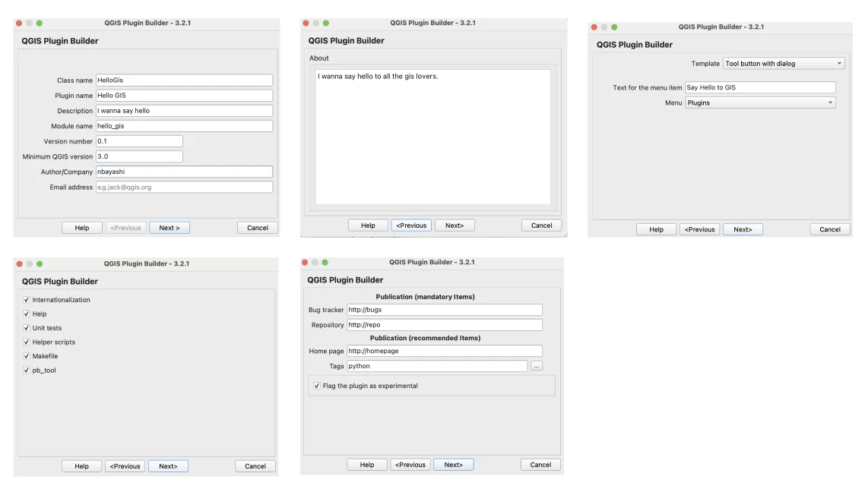This screenshot has width=868, height=489.
Task: Cancel the Internationalization checkbox window
Action: pyautogui.click(x=255, y=466)
